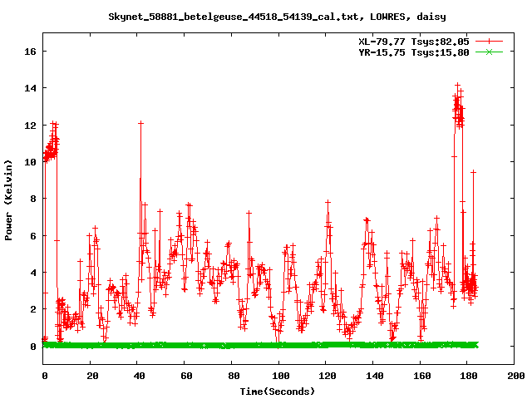Click x-axis tick value 180

469,376
